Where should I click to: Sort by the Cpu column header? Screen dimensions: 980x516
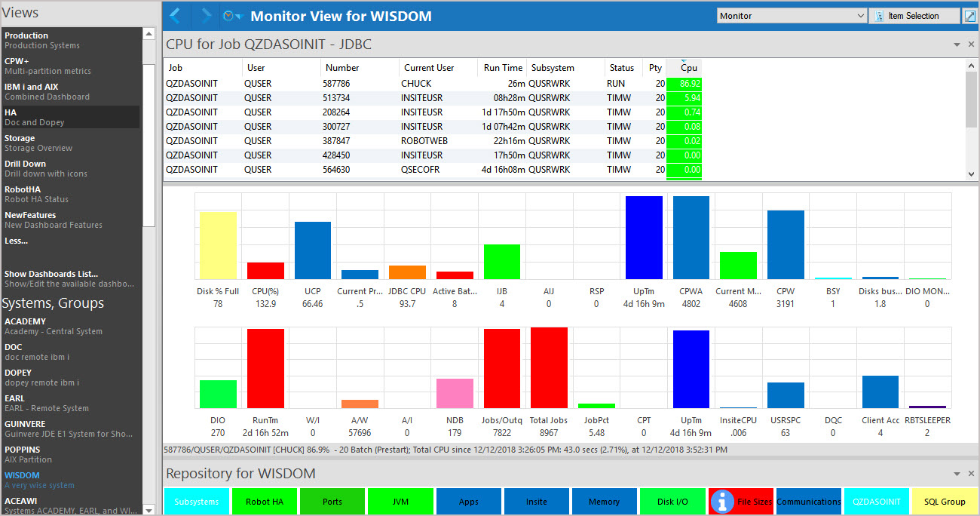[684, 67]
